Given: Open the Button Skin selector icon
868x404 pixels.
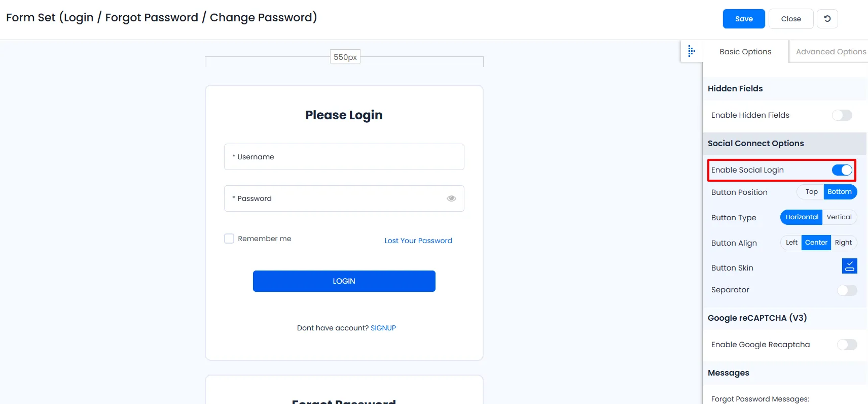Looking at the screenshot, I should [x=849, y=266].
